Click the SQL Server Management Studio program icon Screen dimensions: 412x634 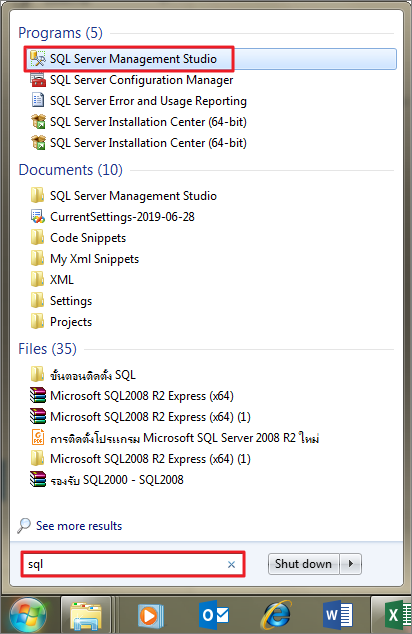[38, 59]
